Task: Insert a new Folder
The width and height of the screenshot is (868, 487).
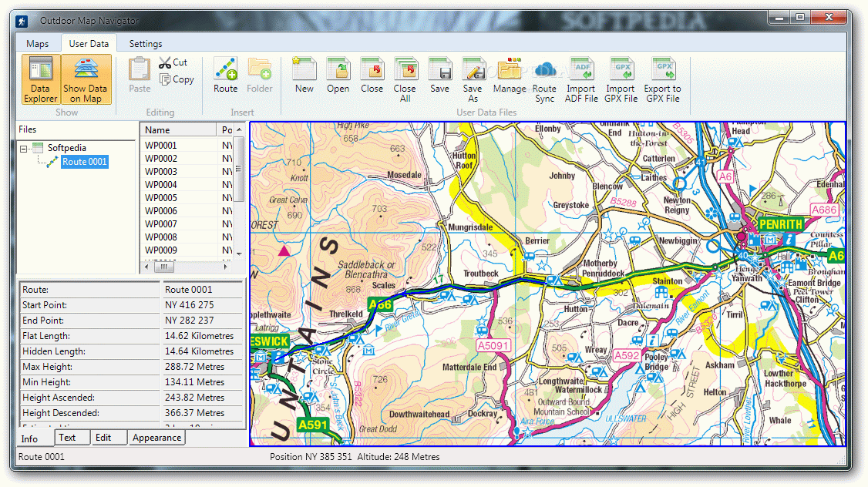Action: pyautogui.click(x=260, y=76)
